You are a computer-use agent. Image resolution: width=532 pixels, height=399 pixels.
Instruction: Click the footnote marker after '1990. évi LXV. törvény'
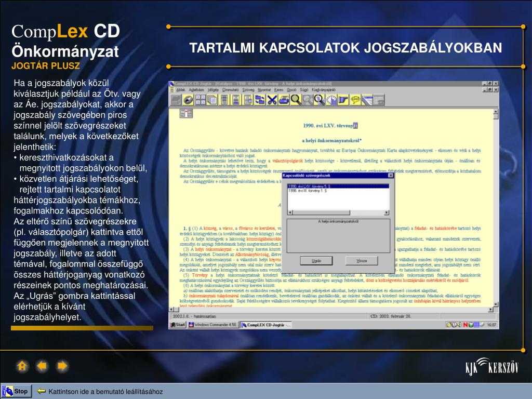click(x=355, y=126)
